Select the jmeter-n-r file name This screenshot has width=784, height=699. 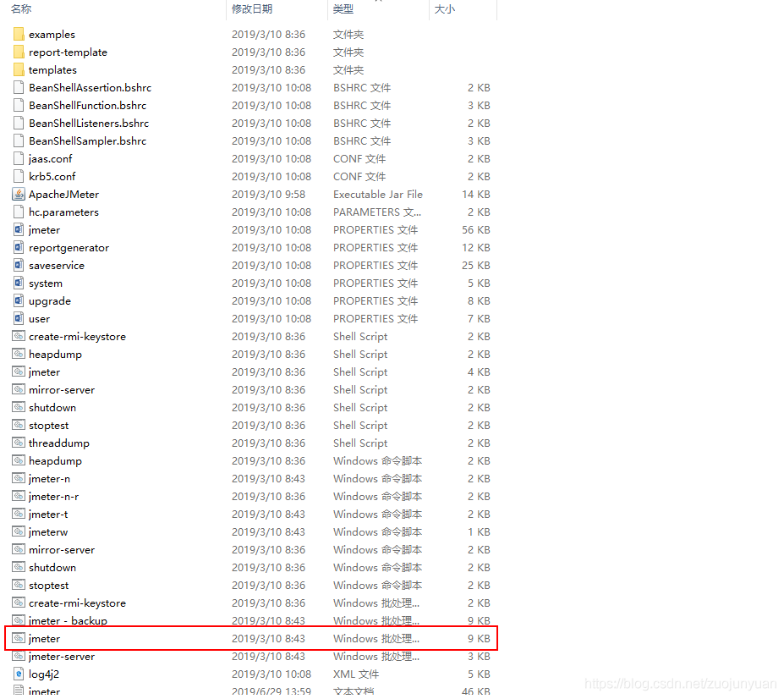tap(54, 497)
